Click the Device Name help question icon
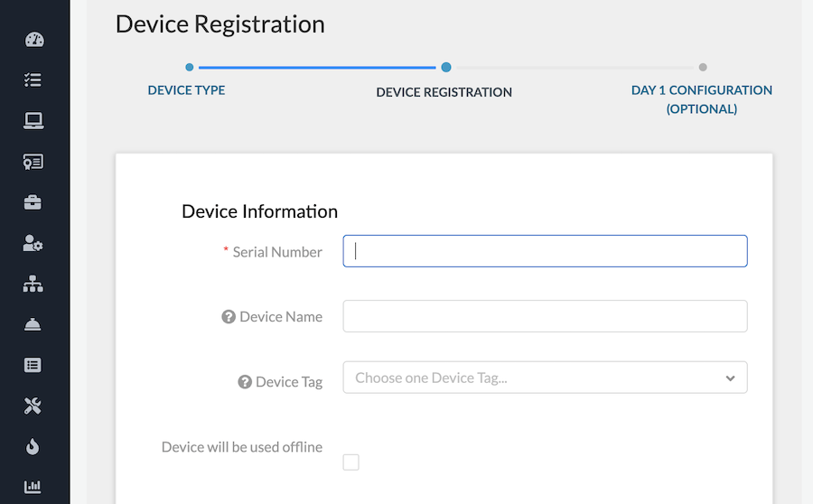 (229, 317)
